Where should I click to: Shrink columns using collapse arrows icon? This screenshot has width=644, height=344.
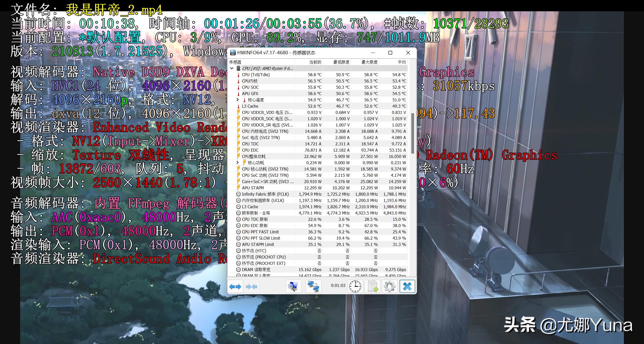252,286
